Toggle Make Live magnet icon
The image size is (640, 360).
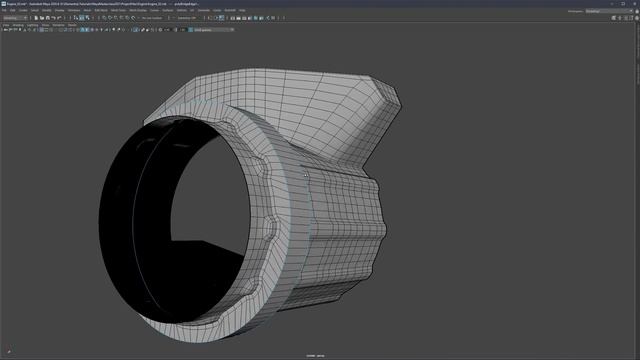pyautogui.click(x=133, y=18)
